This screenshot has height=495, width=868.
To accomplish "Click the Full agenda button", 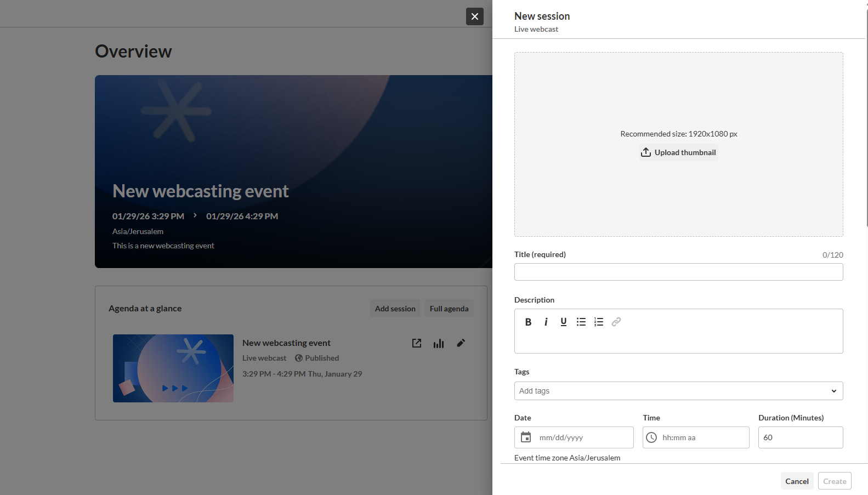I will point(449,309).
